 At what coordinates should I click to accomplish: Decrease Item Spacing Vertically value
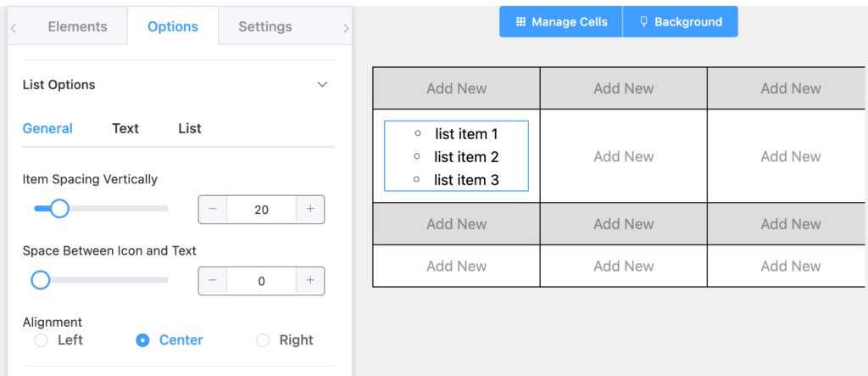[213, 209]
